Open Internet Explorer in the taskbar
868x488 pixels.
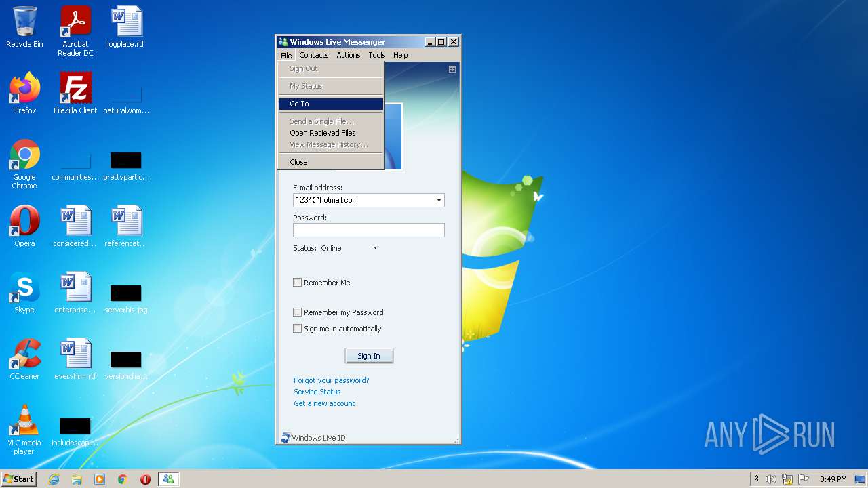pos(54,479)
